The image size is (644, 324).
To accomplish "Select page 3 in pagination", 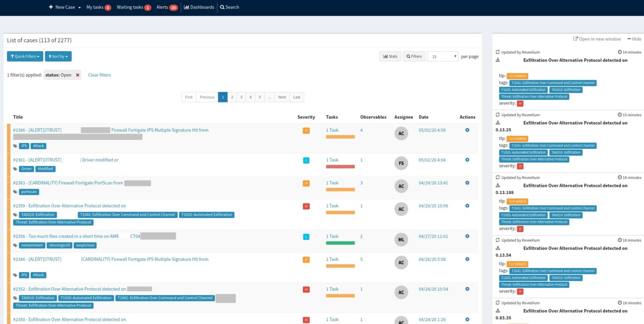I will 241,97.
